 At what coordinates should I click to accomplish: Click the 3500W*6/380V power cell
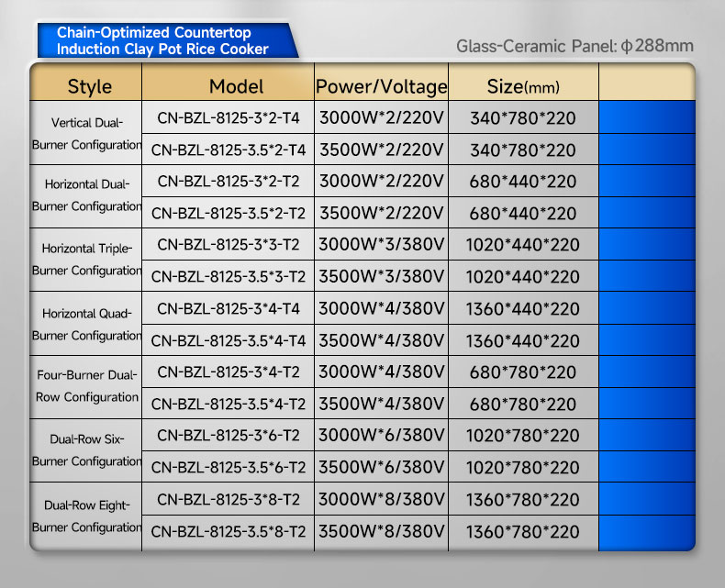tap(381, 467)
